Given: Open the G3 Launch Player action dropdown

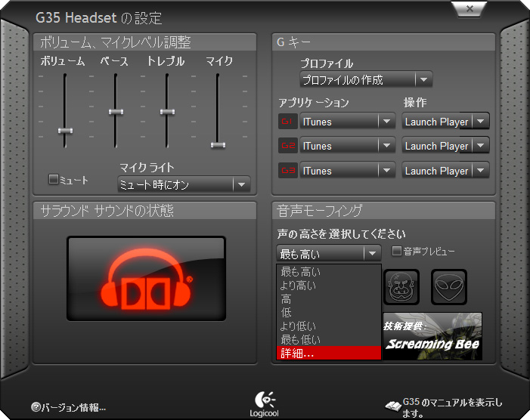Looking at the screenshot, I should click(445, 171).
